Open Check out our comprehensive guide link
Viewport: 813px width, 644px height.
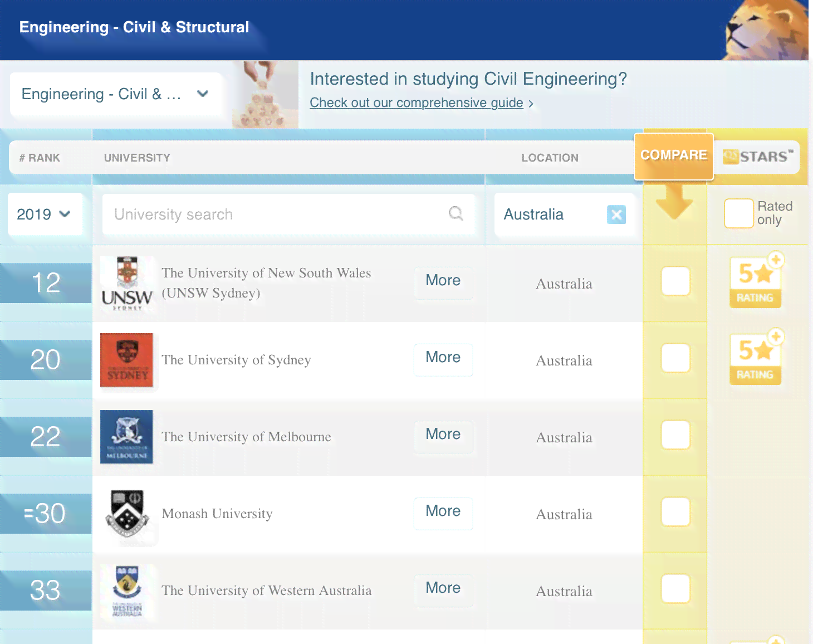[417, 103]
